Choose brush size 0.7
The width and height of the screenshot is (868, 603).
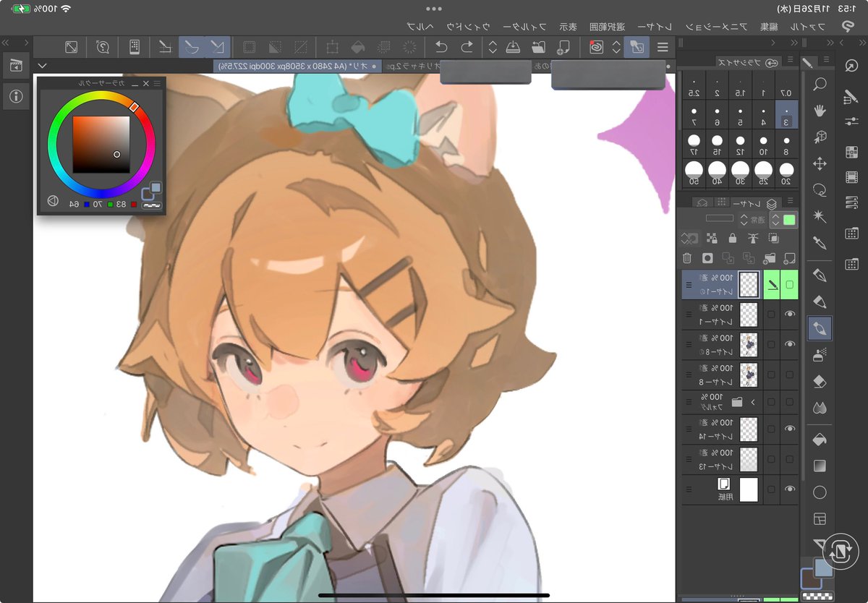point(787,85)
